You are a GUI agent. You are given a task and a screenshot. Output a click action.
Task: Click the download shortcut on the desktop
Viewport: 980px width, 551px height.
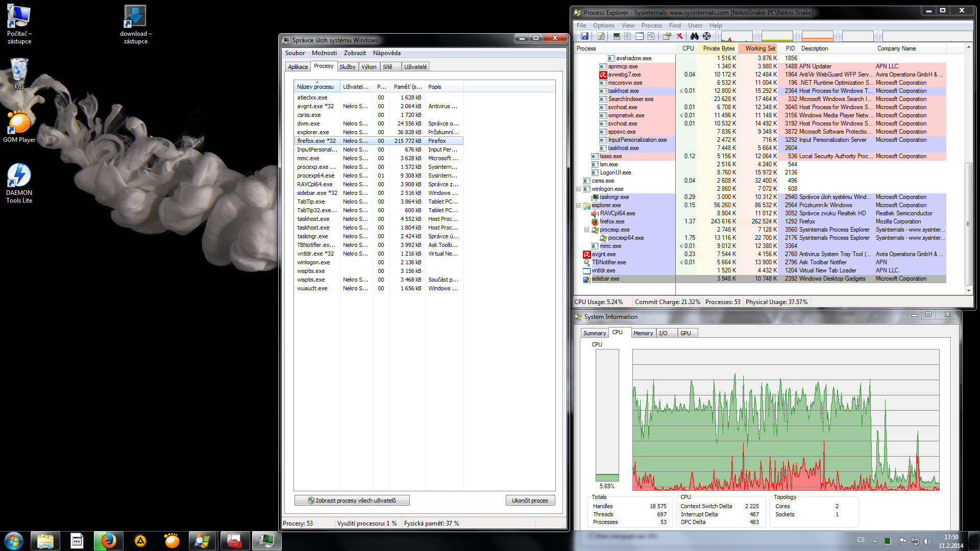coord(135,25)
